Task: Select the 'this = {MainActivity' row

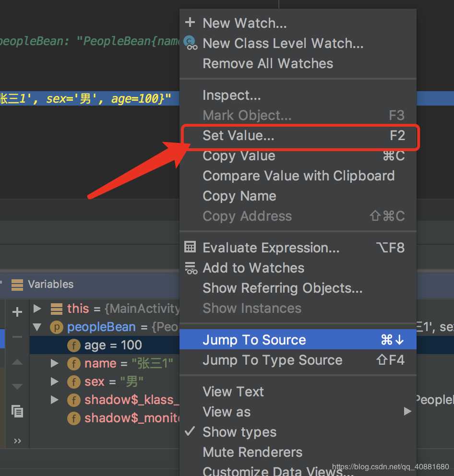Action: [x=105, y=309]
